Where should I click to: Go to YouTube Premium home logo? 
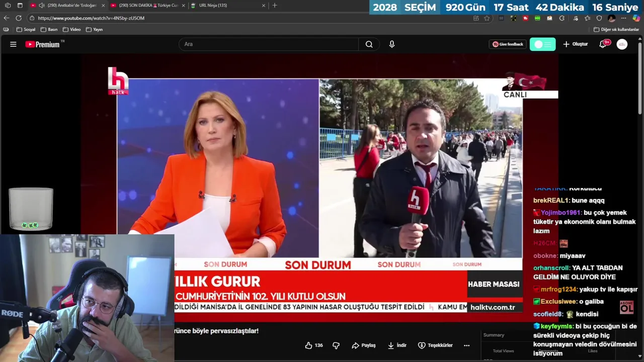42,44
